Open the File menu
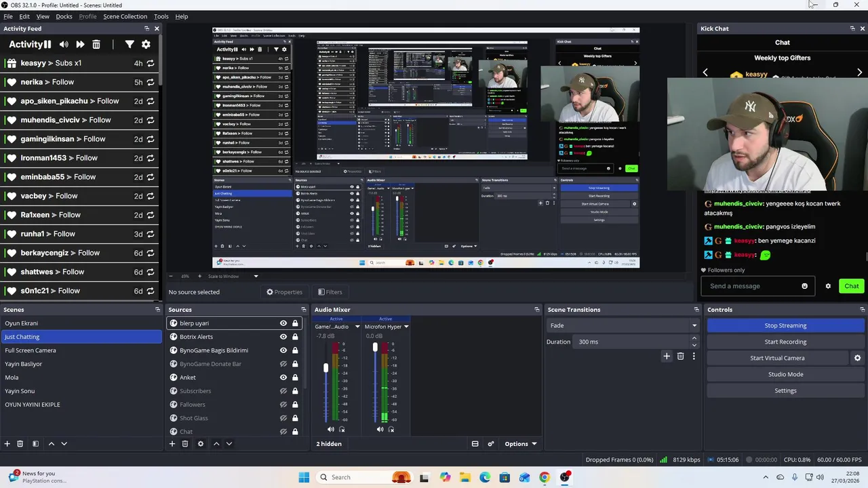868x488 pixels. pos(8,16)
